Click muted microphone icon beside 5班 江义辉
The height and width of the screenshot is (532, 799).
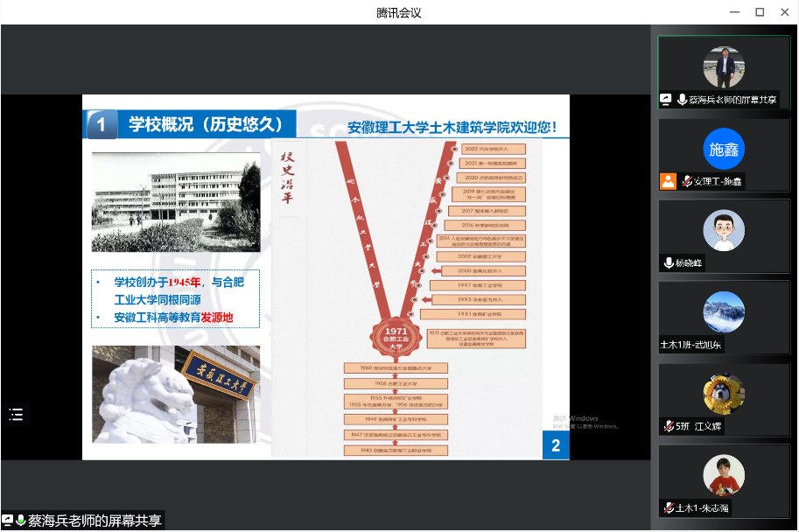(668, 426)
